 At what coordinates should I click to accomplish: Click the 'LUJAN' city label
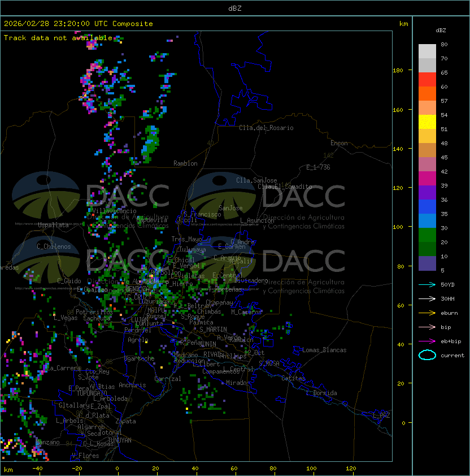140,320
